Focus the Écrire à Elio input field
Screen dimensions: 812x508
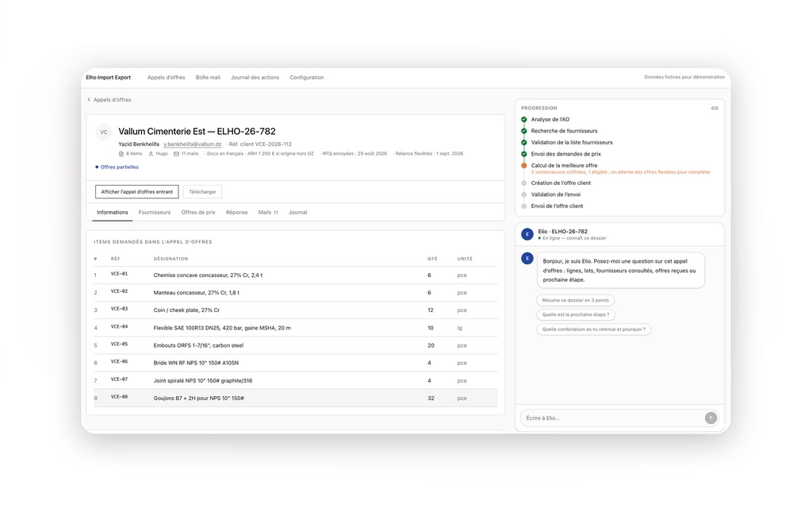coord(612,418)
